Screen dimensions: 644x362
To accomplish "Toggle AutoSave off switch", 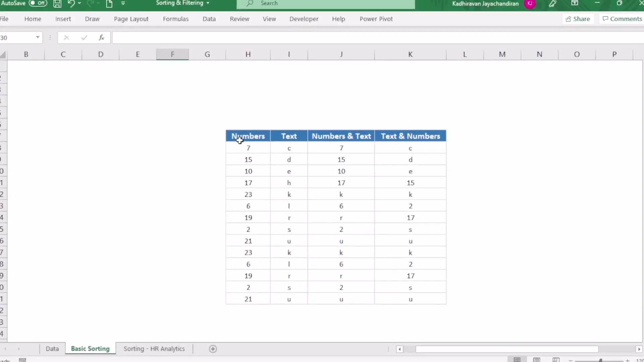I will (38, 3).
